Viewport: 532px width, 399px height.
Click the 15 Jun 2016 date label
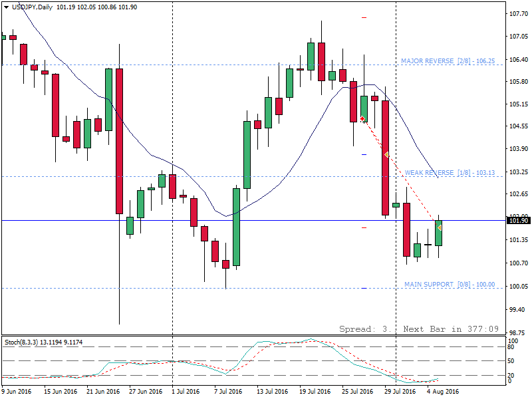tap(61, 392)
